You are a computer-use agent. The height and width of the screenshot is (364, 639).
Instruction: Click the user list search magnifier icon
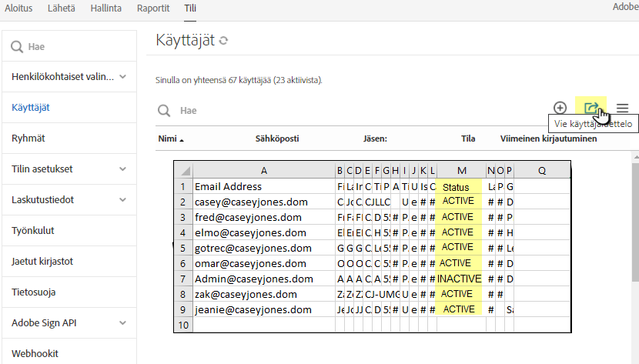(x=164, y=111)
